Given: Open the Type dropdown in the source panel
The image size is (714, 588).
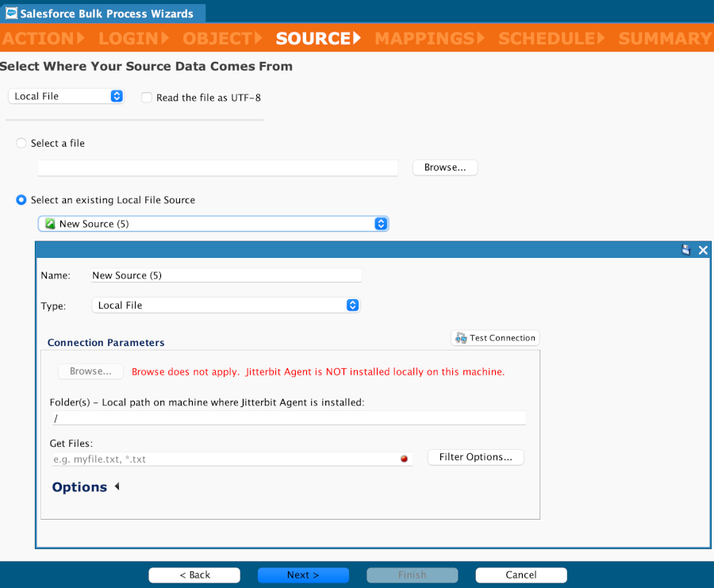Looking at the screenshot, I should [225, 306].
